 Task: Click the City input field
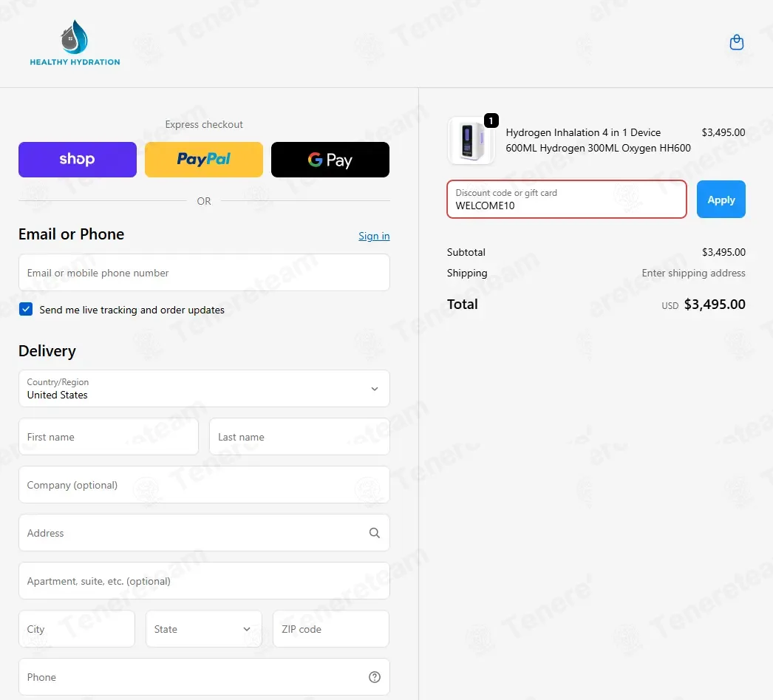[x=76, y=629]
